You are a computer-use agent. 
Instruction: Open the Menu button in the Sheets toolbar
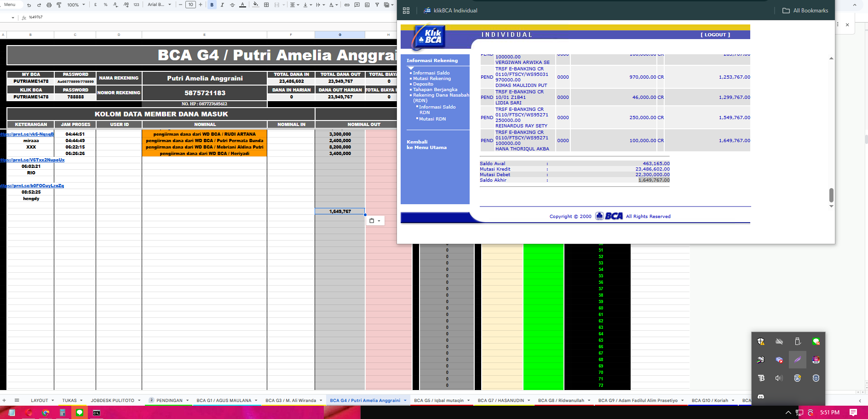pos(10,5)
